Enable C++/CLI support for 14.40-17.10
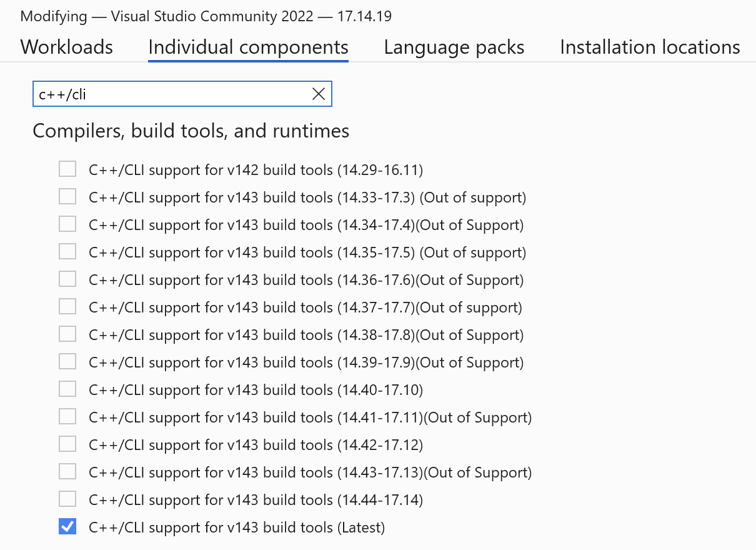The height and width of the screenshot is (550, 756). [x=67, y=388]
